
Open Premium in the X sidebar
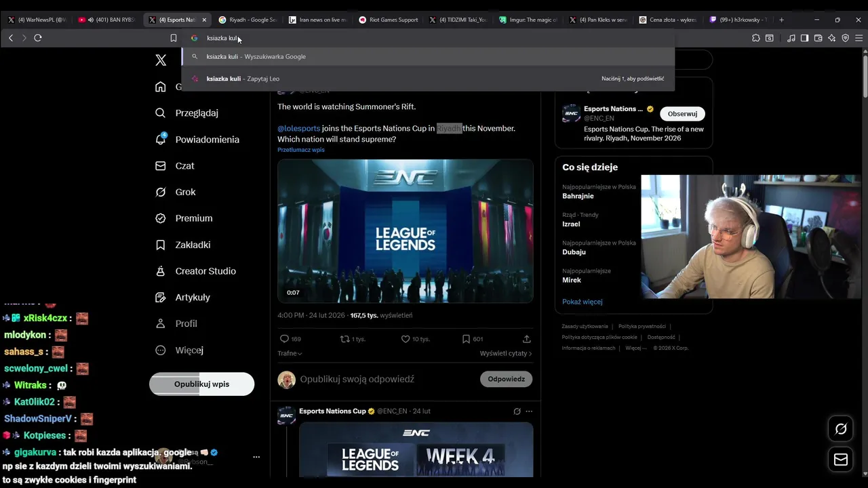(x=184, y=218)
